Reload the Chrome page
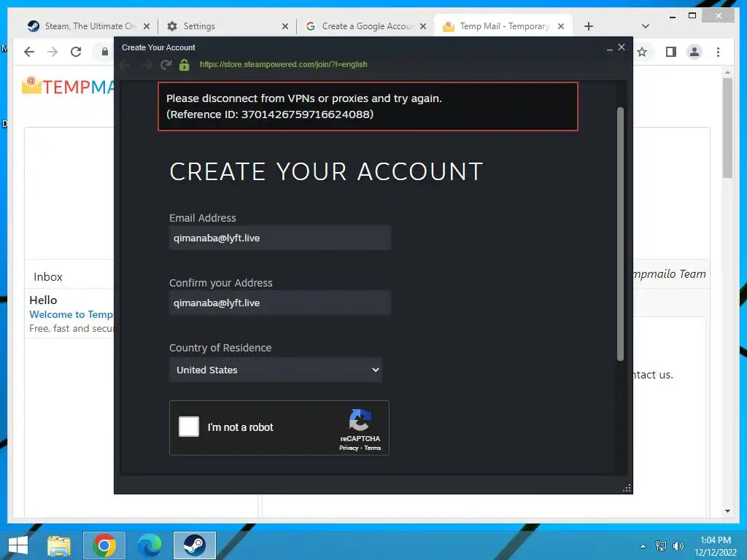The height and width of the screenshot is (560, 747). [76, 52]
